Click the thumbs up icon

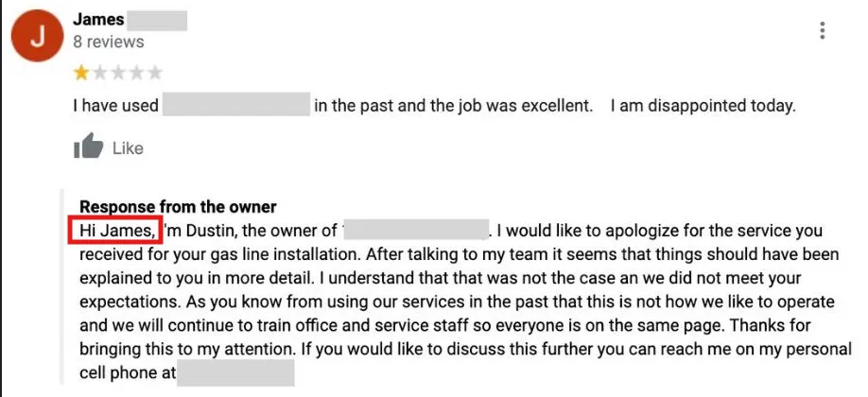(x=88, y=147)
